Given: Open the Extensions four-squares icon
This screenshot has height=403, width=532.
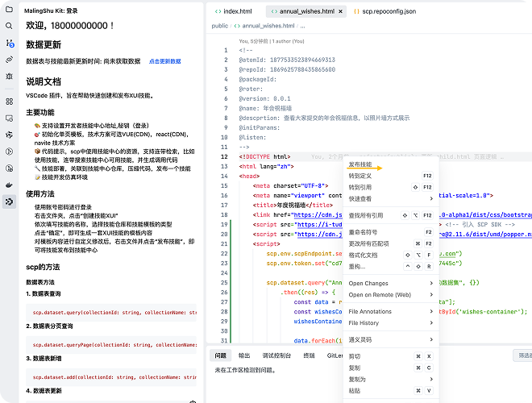Looking at the screenshot, I should click(x=9, y=102).
